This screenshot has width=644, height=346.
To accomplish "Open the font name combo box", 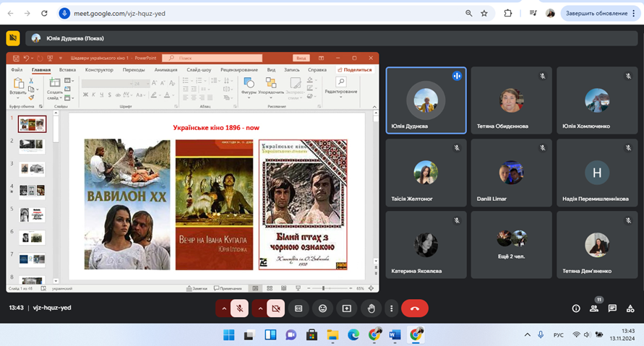I will click(107, 83).
